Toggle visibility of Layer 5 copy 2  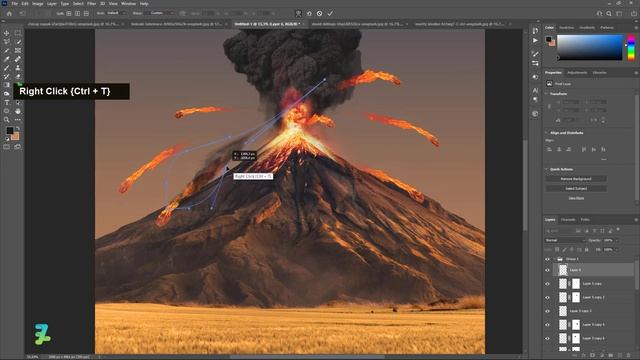[x=547, y=298]
